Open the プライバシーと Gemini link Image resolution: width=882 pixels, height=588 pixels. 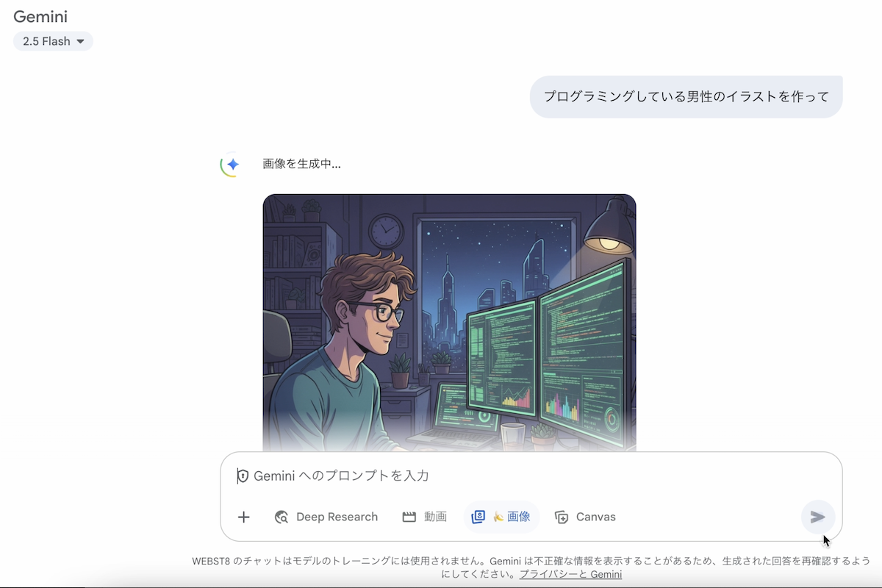tap(570, 574)
